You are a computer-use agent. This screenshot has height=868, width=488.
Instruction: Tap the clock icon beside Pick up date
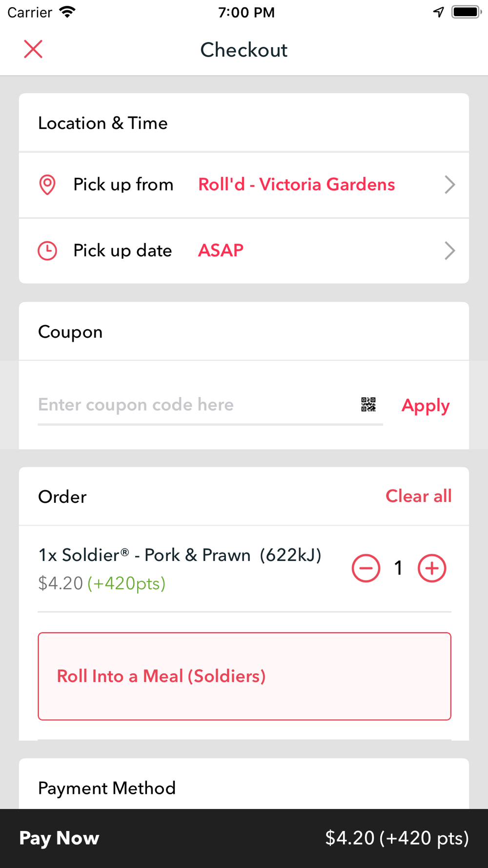(x=47, y=250)
